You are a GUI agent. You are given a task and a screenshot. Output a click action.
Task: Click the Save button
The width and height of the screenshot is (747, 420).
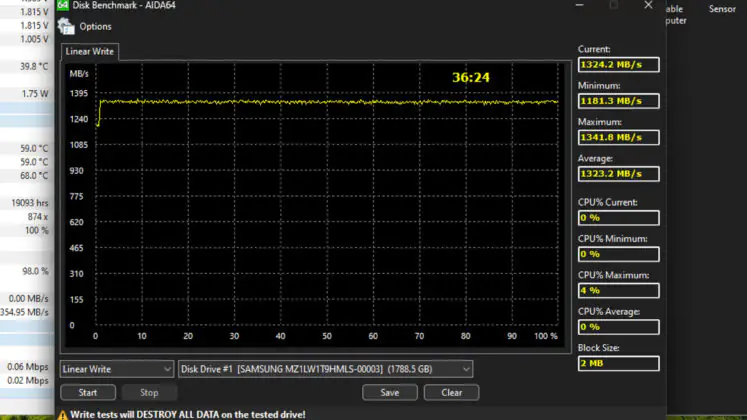pos(390,392)
